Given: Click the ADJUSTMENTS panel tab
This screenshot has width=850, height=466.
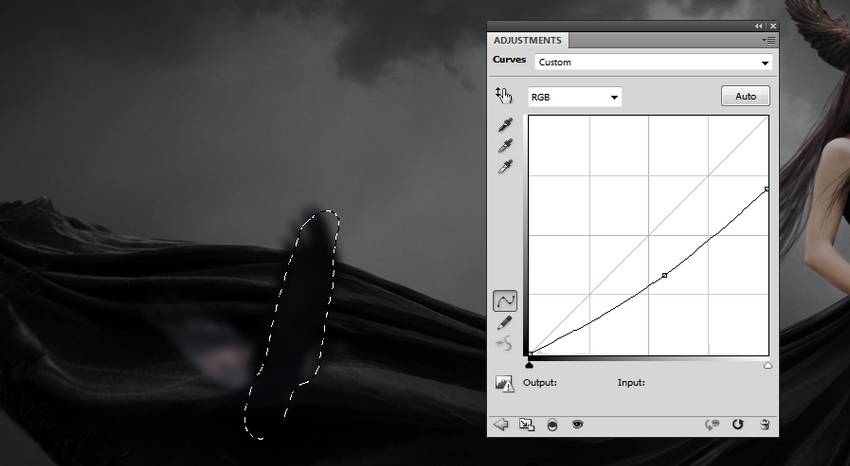Looking at the screenshot, I should click(528, 40).
